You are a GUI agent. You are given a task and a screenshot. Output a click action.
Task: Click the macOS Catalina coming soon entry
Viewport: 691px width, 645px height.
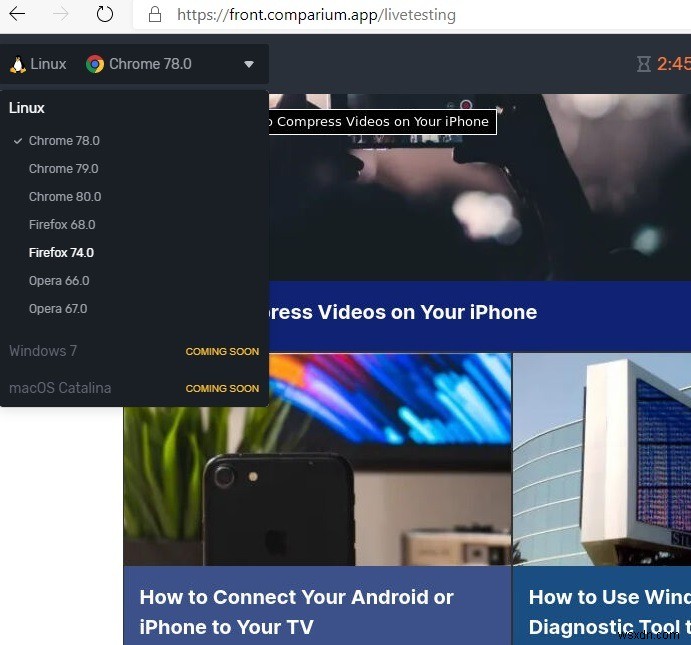[134, 388]
